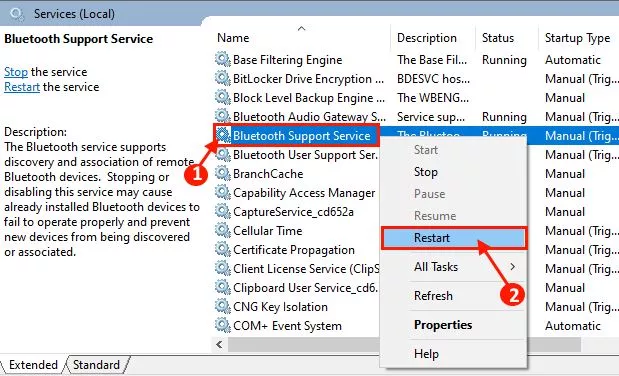
Task: Click the Cellular Time gear icon
Action: [223, 230]
